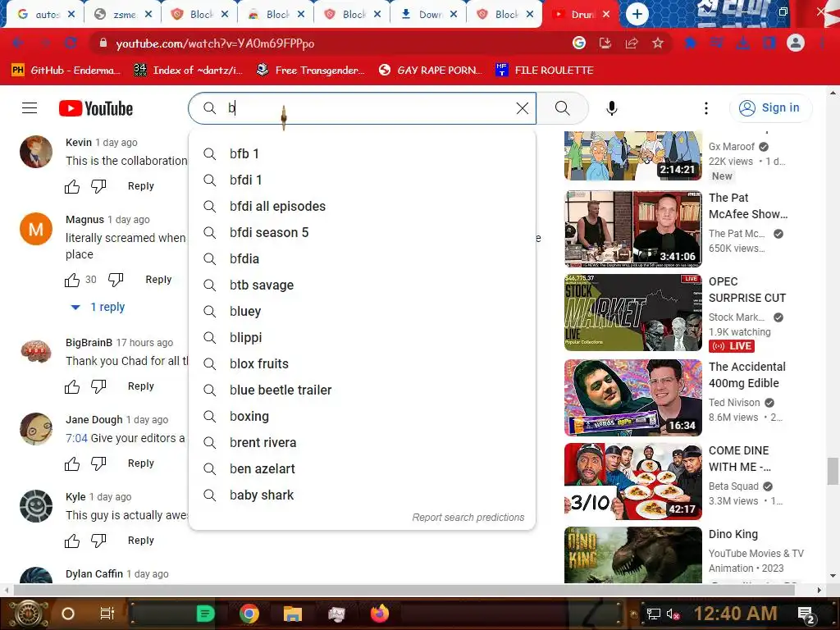Like Magnus's comment

72,280
